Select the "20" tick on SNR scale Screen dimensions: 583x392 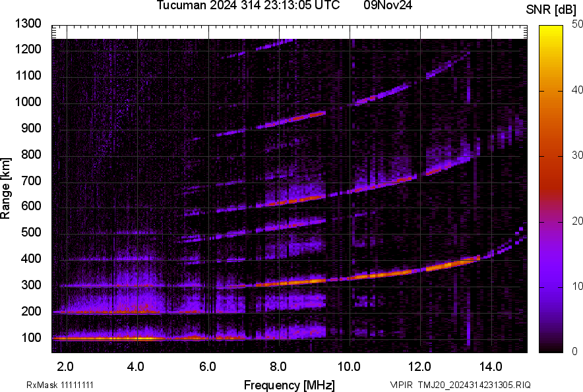pyautogui.click(x=578, y=221)
